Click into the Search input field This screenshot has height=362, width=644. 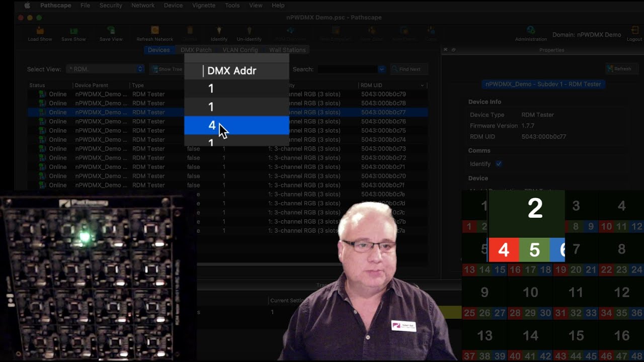(347, 69)
